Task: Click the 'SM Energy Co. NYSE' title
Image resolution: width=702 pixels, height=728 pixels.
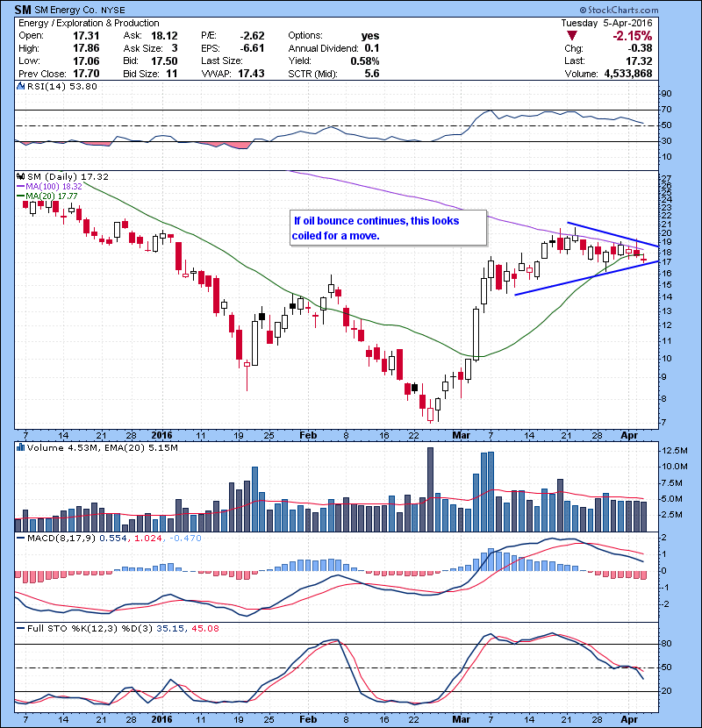Action: [80, 10]
